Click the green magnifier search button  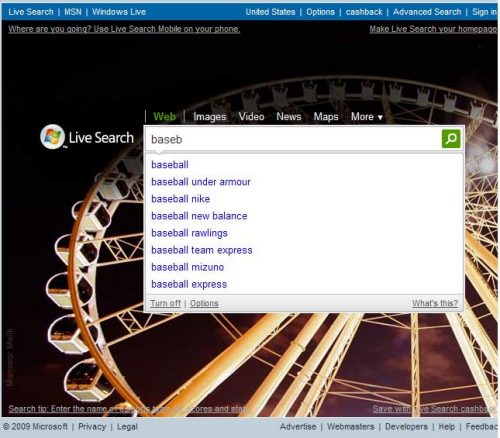click(x=451, y=139)
